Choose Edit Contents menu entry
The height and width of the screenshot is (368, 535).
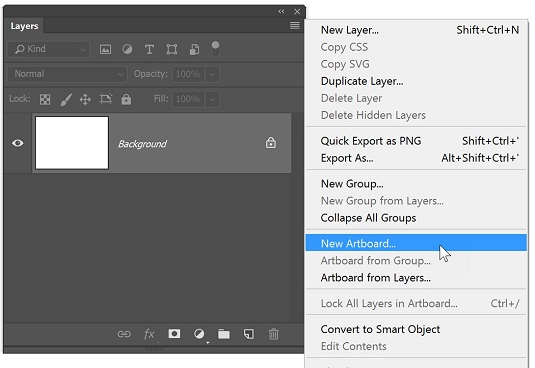point(416,346)
